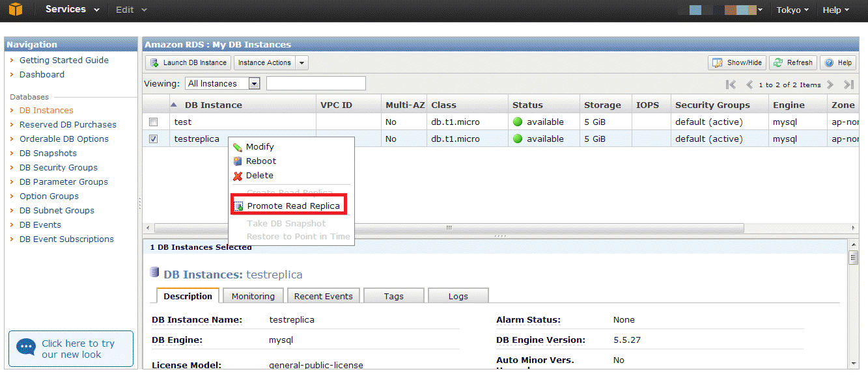Click here to try our new look
This screenshot has width=868, height=376.
(x=71, y=349)
